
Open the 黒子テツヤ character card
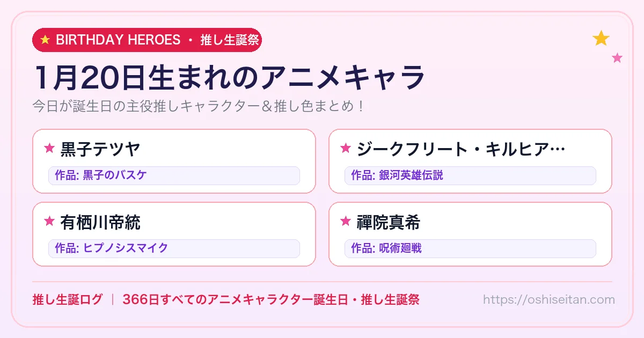coord(174,161)
